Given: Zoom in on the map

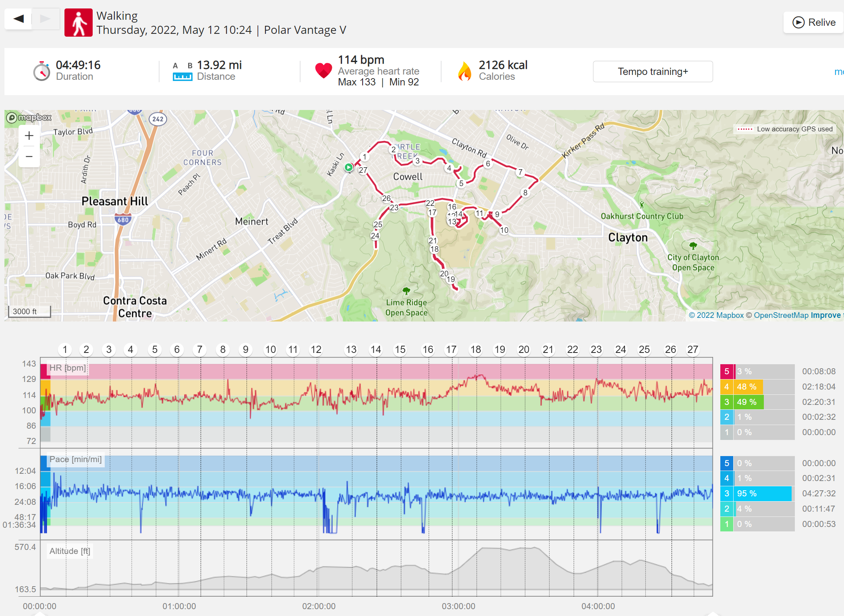Looking at the screenshot, I should 29,136.
